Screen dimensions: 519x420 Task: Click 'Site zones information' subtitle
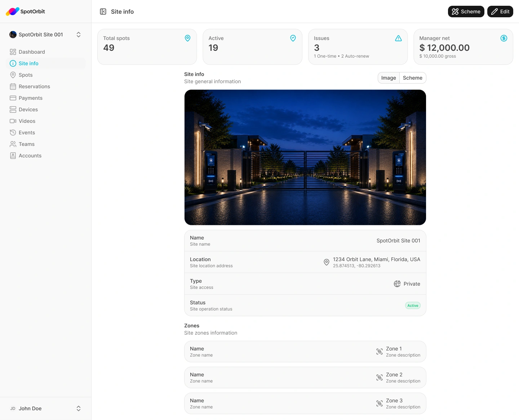point(211,333)
